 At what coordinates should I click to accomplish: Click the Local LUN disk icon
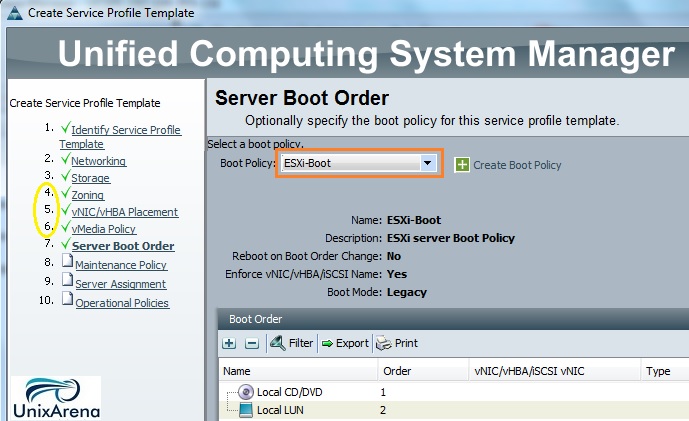pyautogui.click(x=246, y=410)
